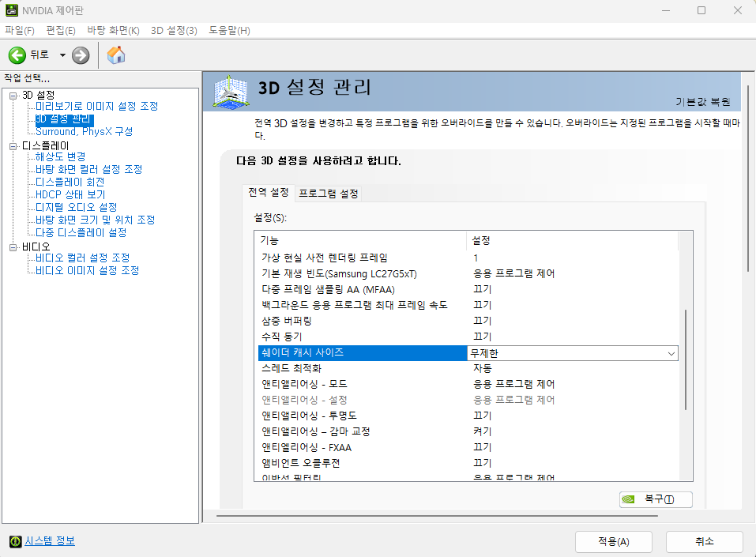756x557 pixels.
Task: Click the 시스템 정보 icon
Action: 16,541
